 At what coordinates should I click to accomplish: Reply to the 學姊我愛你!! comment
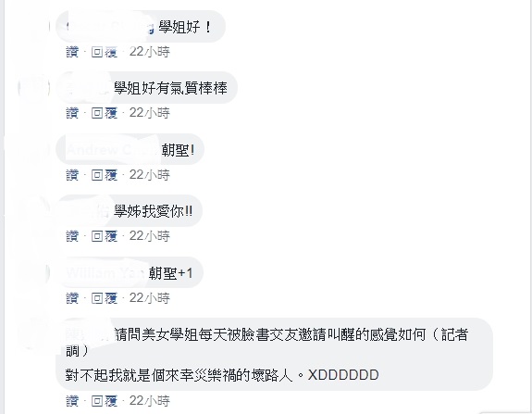[x=105, y=236]
